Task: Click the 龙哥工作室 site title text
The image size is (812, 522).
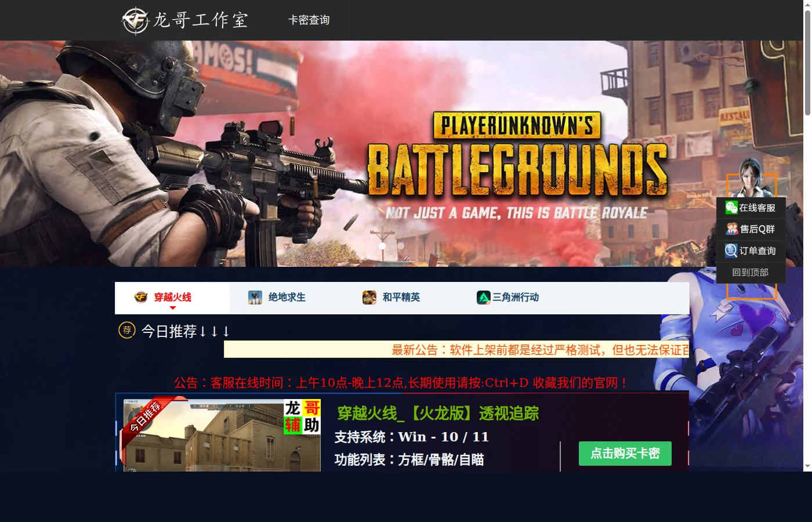Action: point(201,20)
